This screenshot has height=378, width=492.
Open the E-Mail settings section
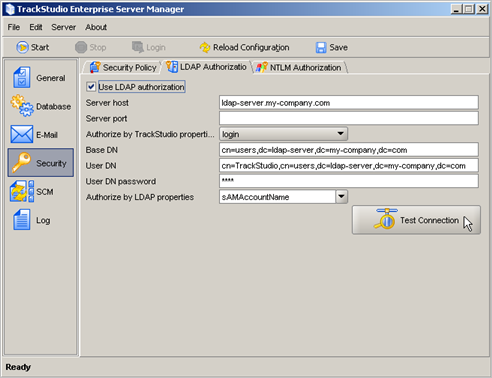[40, 135]
